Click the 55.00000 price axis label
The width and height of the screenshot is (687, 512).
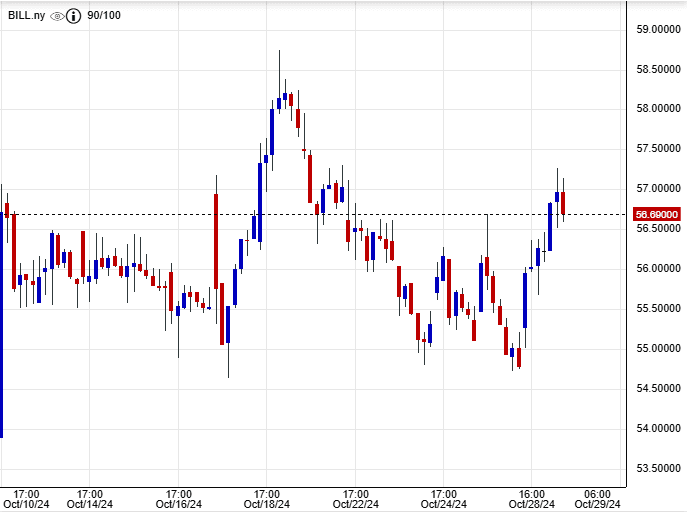coord(657,348)
